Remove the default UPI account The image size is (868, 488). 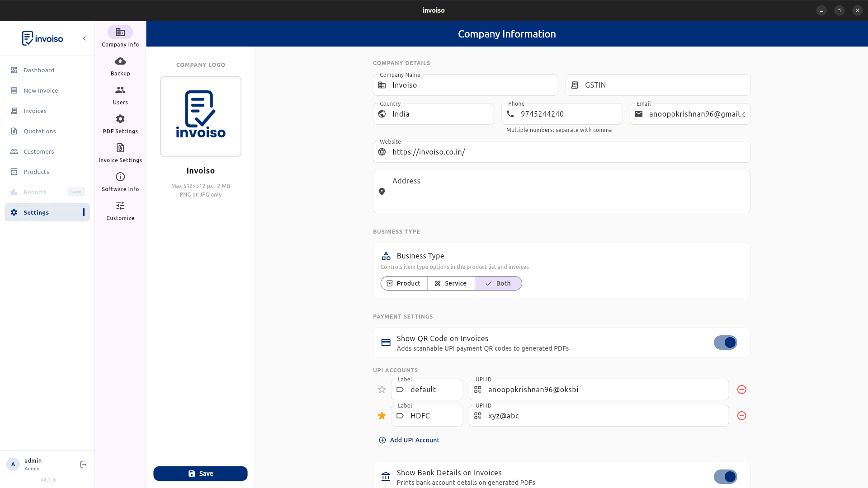point(741,389)
